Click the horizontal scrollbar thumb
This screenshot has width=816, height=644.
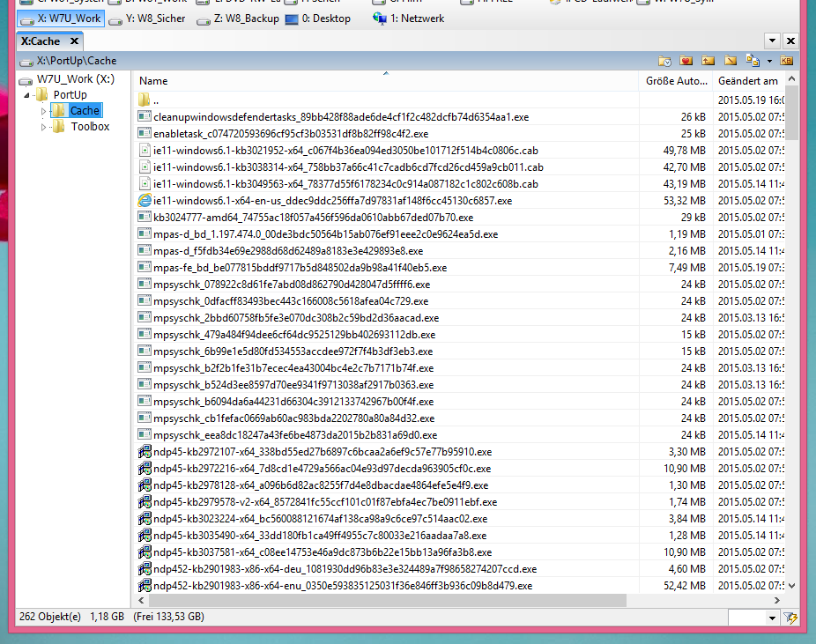click(388, 600)
